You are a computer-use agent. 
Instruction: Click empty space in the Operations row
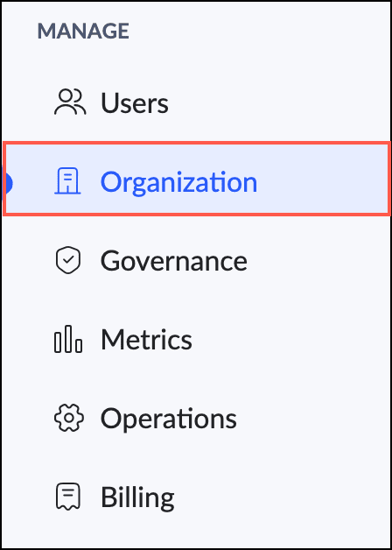click(311, 419)
